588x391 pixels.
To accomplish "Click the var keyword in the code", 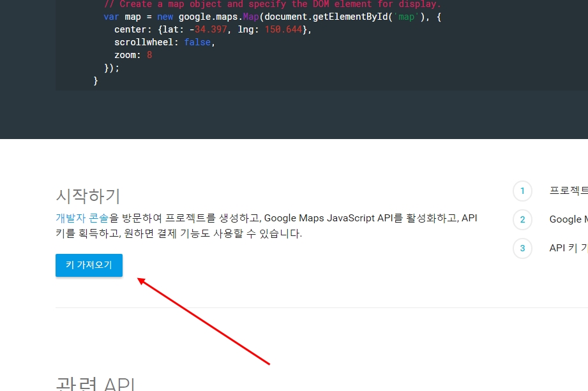I will 112,17.
